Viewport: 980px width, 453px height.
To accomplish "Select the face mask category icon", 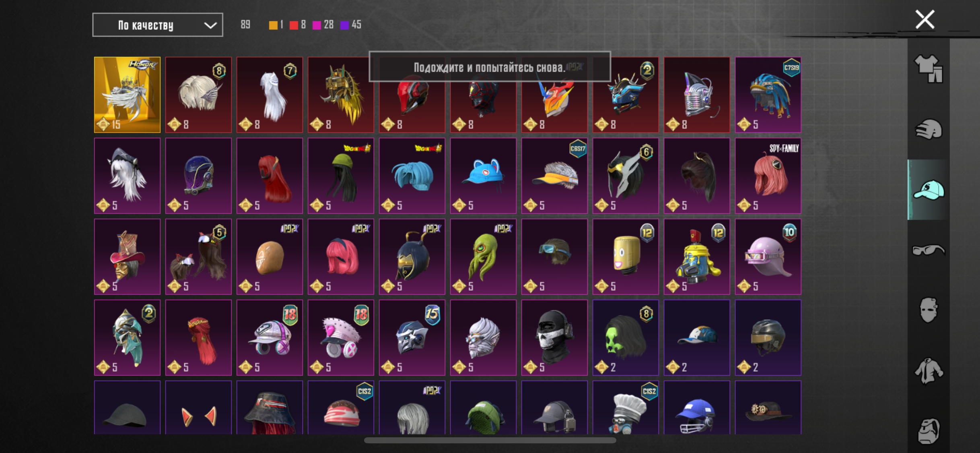I will [928, 310].
